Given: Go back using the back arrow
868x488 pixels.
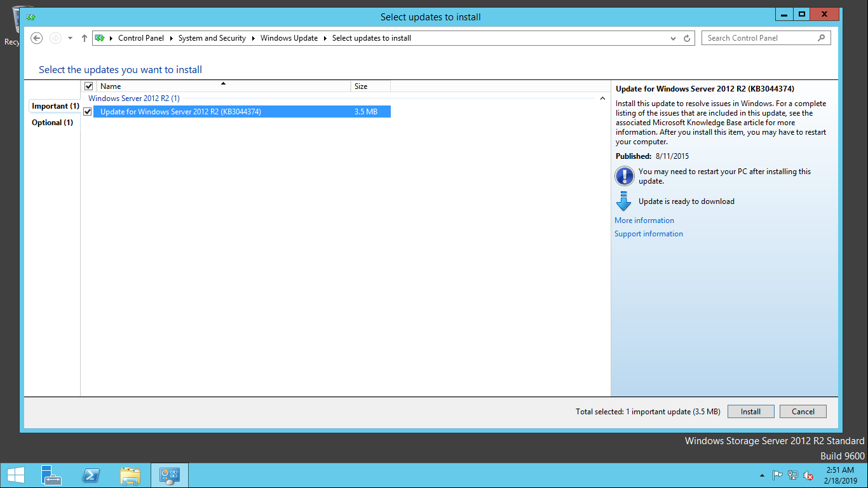Looking at the screenshot, I should tap(37, 38).
